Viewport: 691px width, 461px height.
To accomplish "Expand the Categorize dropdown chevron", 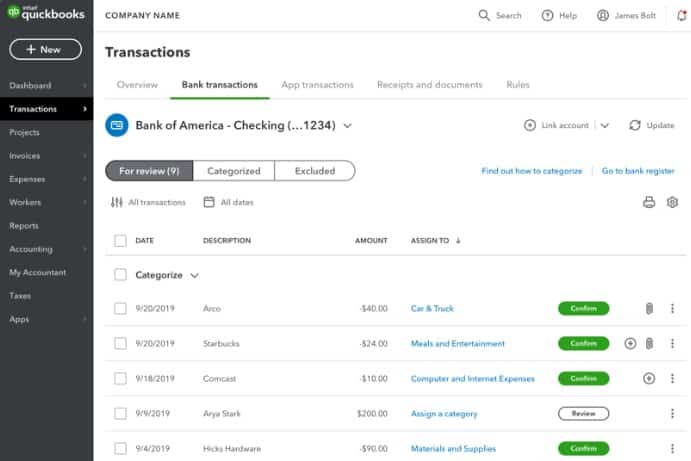I will (194, 275).
